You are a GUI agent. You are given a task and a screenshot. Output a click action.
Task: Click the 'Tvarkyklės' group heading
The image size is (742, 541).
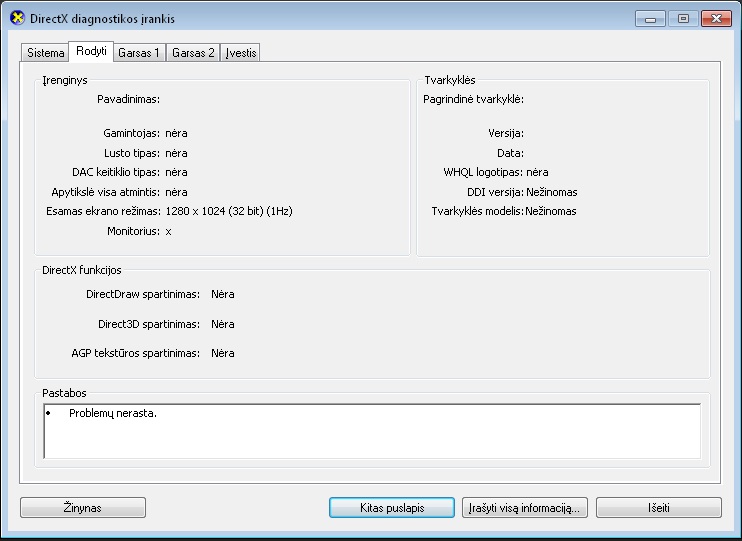coord(450,80)
